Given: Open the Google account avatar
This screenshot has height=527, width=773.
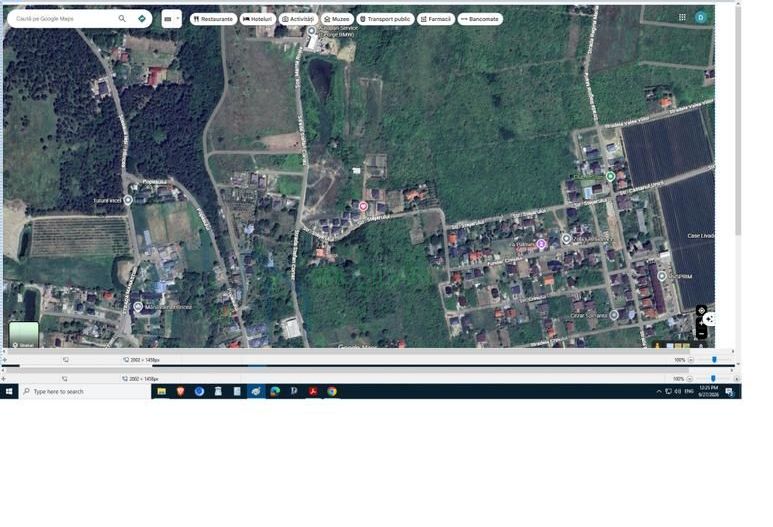Looking at the screenshot, I should pyautogui.click(x=701, y=17).
